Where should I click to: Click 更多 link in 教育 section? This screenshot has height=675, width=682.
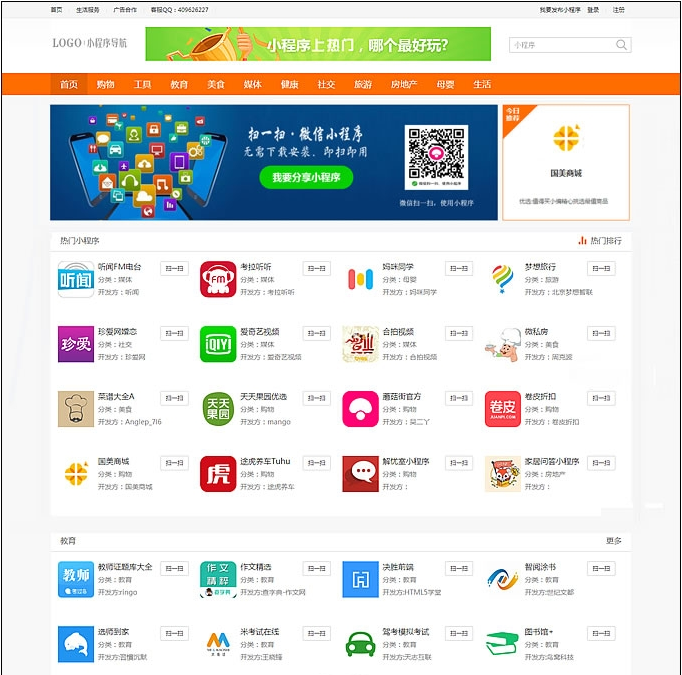coord(613,541)
